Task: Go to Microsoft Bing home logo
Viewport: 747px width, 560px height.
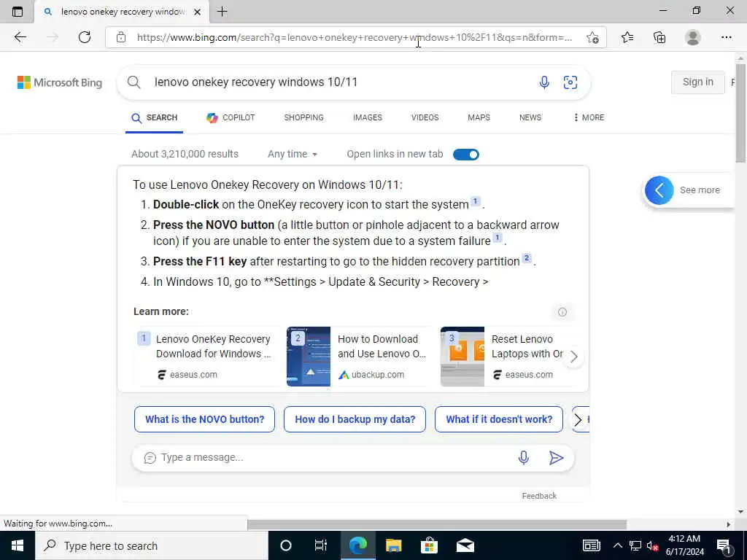Action: (x=60, y=82)
